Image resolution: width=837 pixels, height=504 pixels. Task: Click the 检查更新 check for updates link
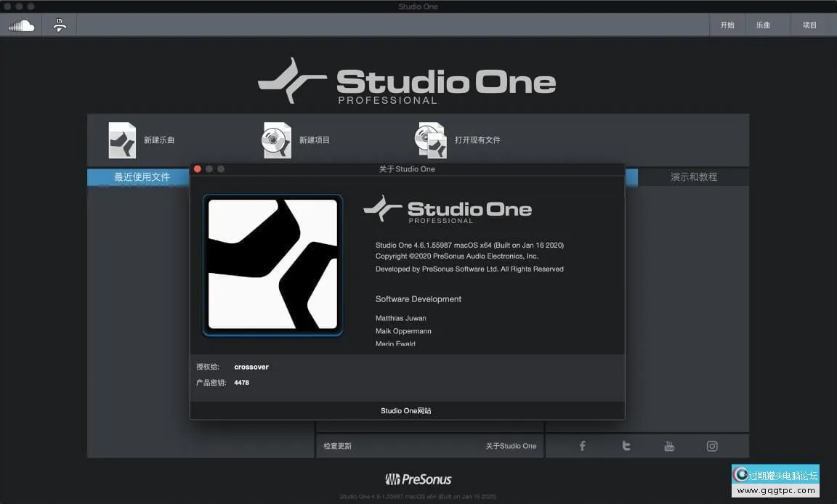[x=338, y=446]
